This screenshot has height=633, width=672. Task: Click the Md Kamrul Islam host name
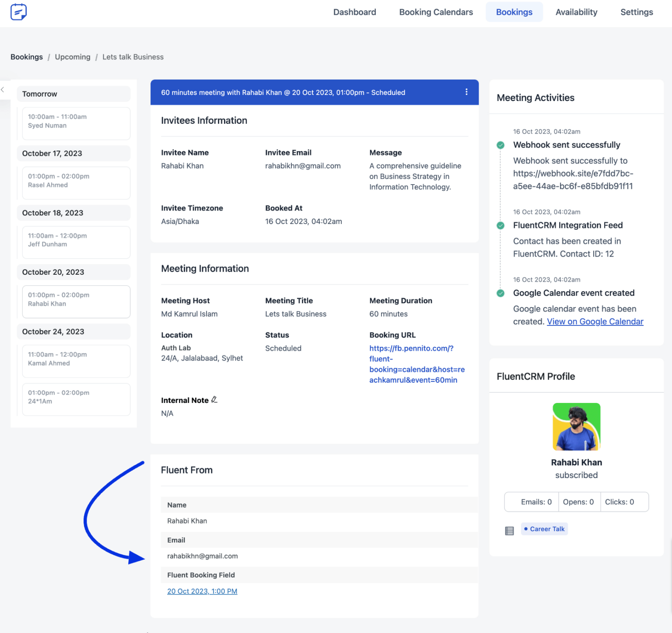pos(189,314)
